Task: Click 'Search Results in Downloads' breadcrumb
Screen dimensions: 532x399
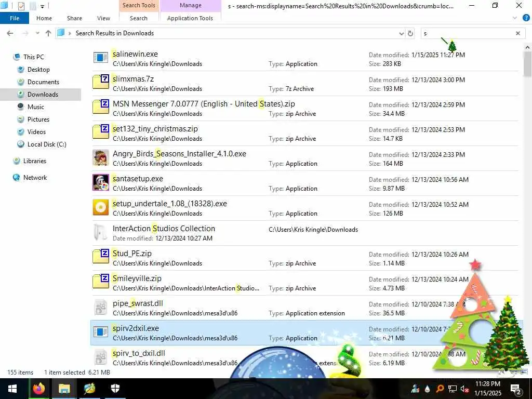Action: [115, 33]
